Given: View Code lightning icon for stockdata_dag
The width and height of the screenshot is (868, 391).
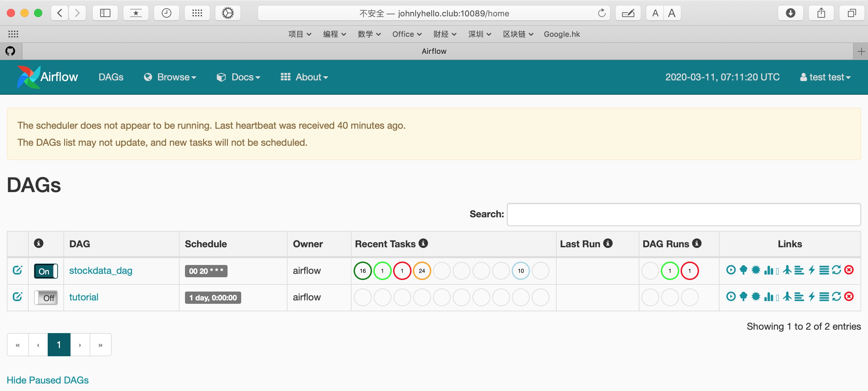Looking at the screenshot, I should pos(812,270).
